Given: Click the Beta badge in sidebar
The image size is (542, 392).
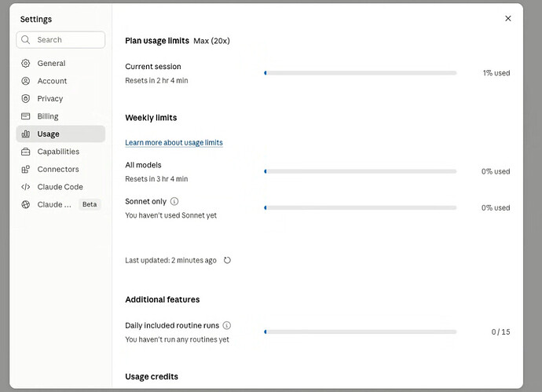Looking at the screenshot, I should [90, 204].
